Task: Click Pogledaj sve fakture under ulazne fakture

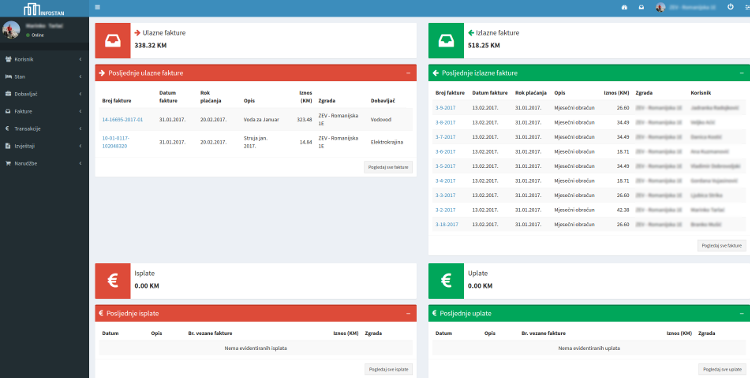Action: (x=388, y=167)
